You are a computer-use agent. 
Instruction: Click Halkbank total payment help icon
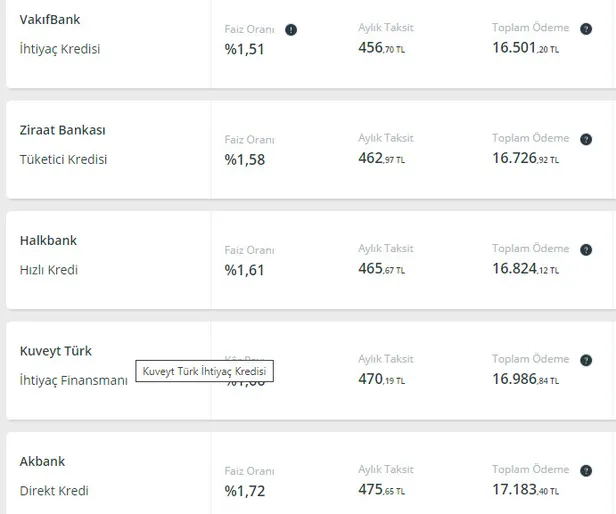(586, 249)
